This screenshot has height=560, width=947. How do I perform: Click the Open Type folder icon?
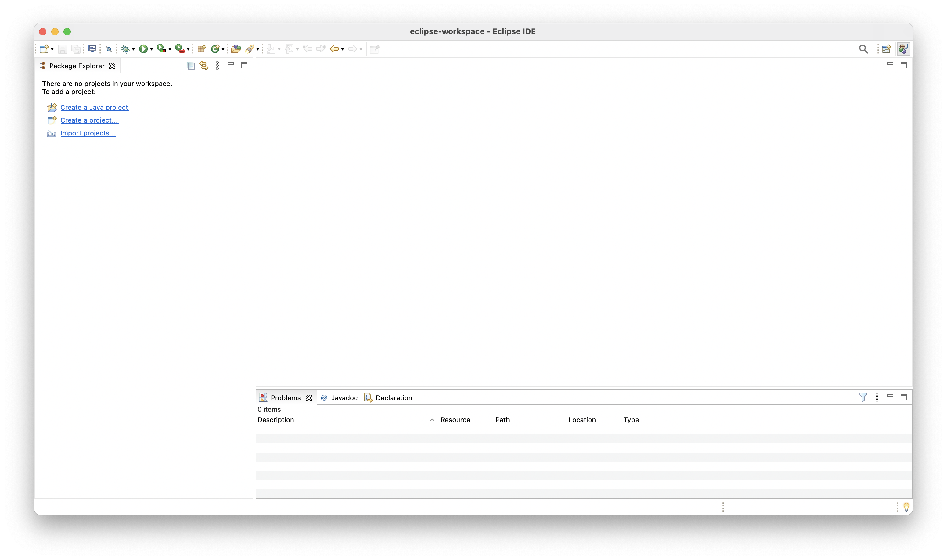pyautogui.click(x=236, y=49)
